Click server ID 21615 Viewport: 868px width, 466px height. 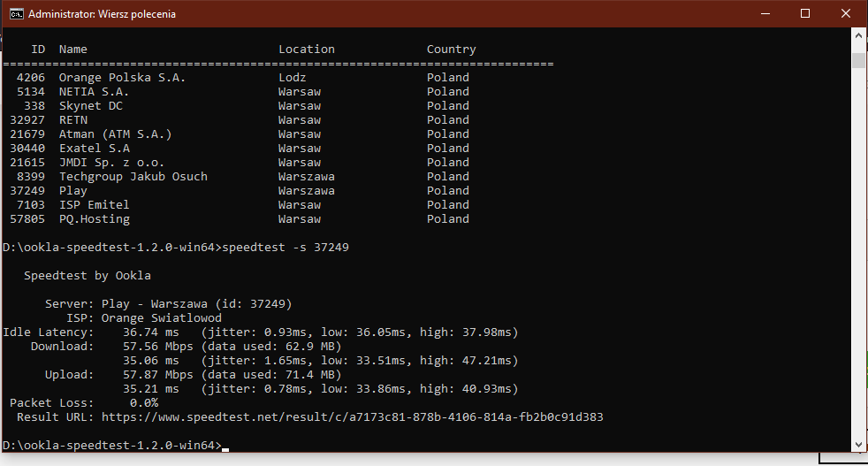27,163
